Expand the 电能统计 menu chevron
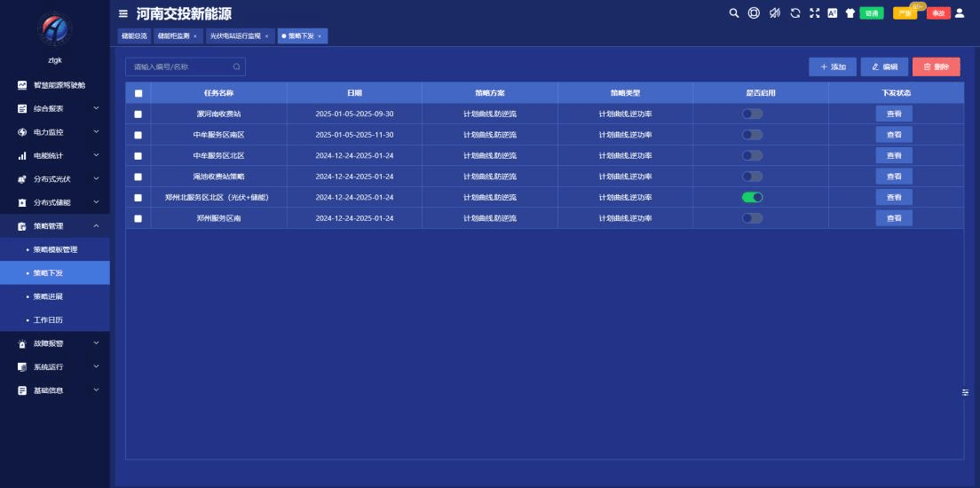 point(96,155)
